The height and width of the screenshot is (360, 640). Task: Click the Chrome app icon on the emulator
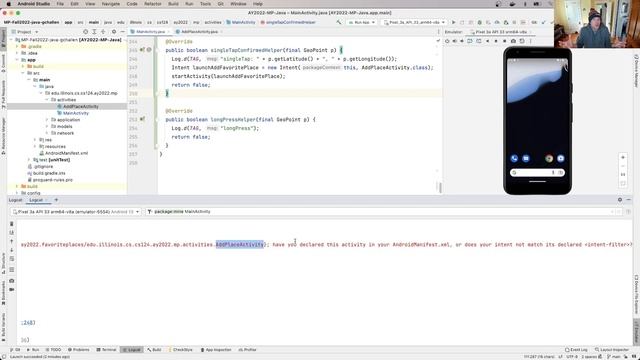point(549,158)
